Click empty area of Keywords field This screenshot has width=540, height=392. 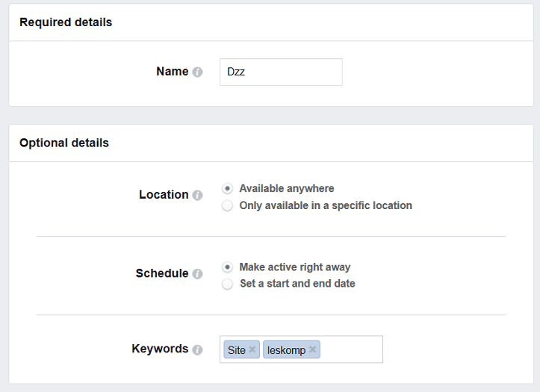[351, 349]
